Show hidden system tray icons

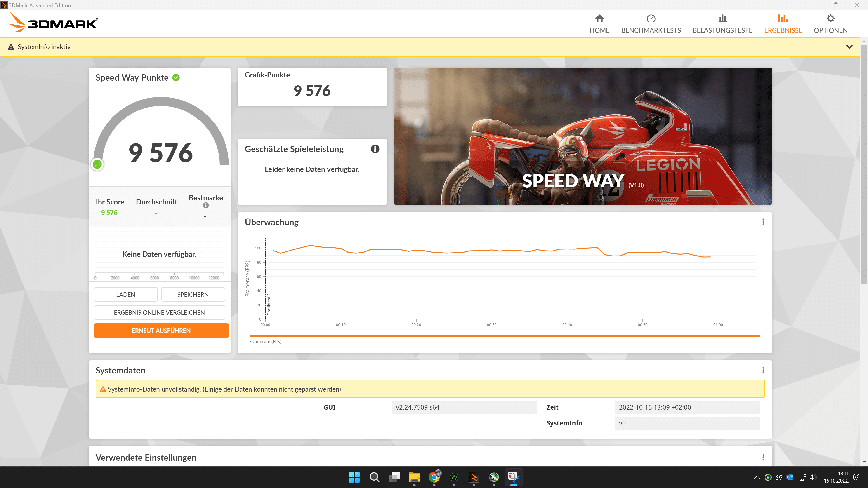point(757,477)
